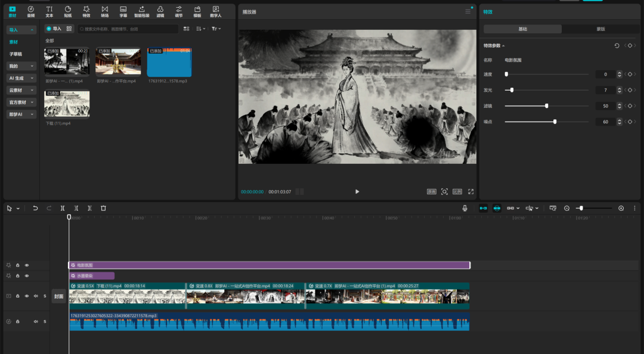The height and width of the screenshot is (354, 644).
Task: Lock the 水墨晕染 effect track
Action: [18, 276]
